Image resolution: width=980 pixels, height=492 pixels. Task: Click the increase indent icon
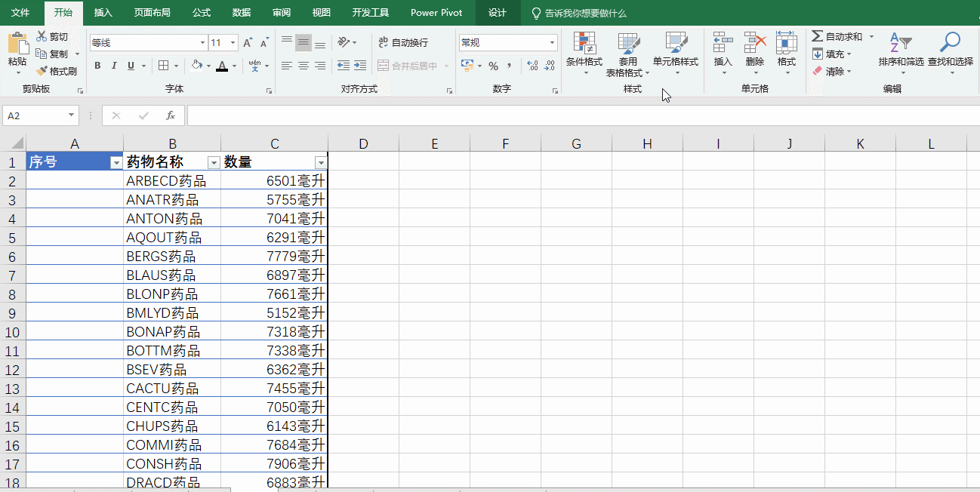360,66
